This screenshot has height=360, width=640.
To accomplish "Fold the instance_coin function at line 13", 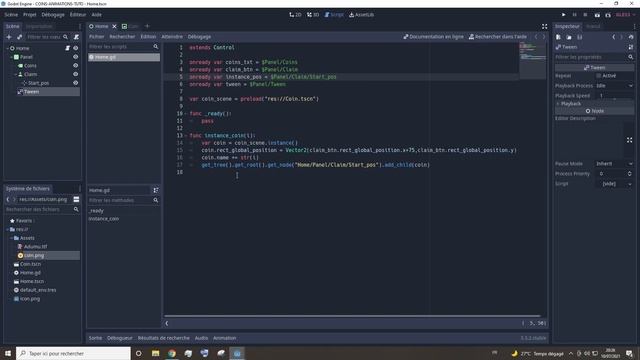I will coord(186,136).
